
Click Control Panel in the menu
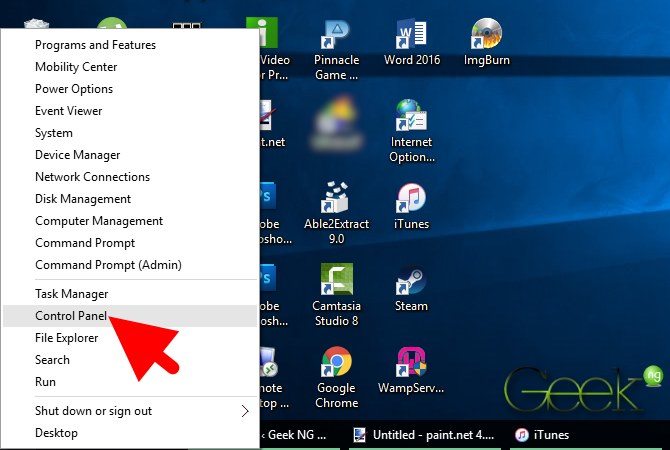[x=130, y=316]
